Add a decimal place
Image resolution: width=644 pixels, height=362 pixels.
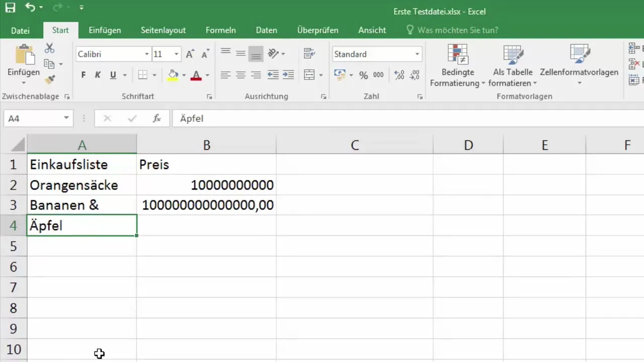399,75
